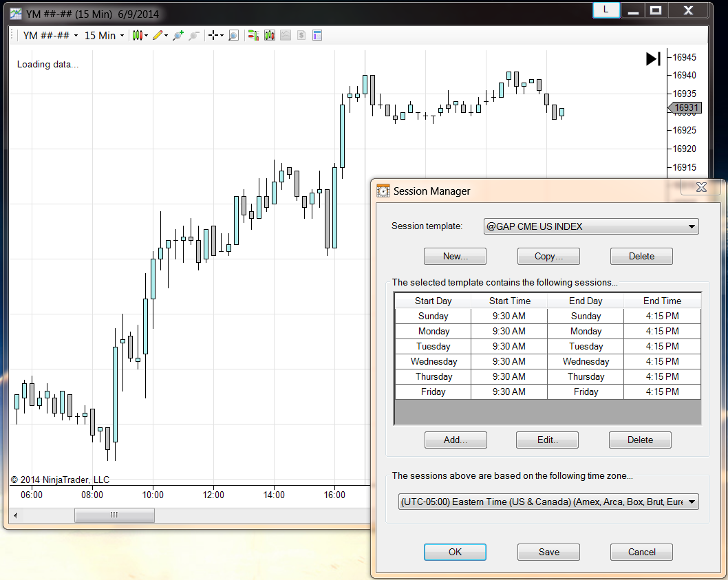Click the data box magnifier icon
The height and width of the screenshot is (580, 728).
(x=233, y=35)
